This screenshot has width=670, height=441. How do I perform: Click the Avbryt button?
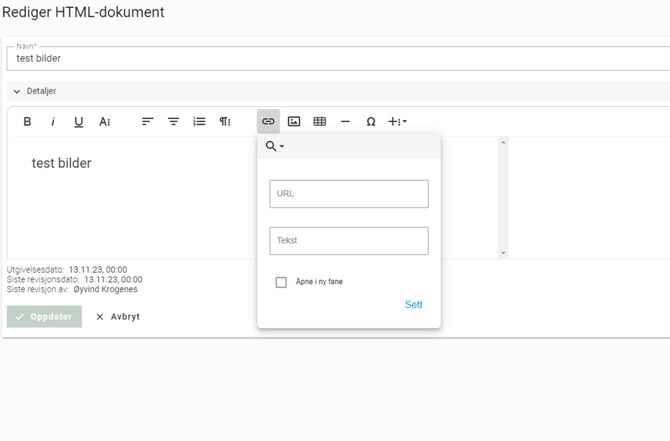(117, 316)
